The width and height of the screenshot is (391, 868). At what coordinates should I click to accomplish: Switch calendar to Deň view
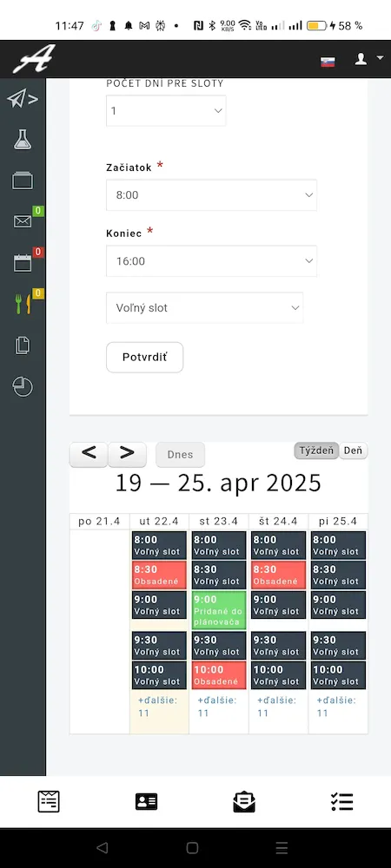tap(353, 450)
